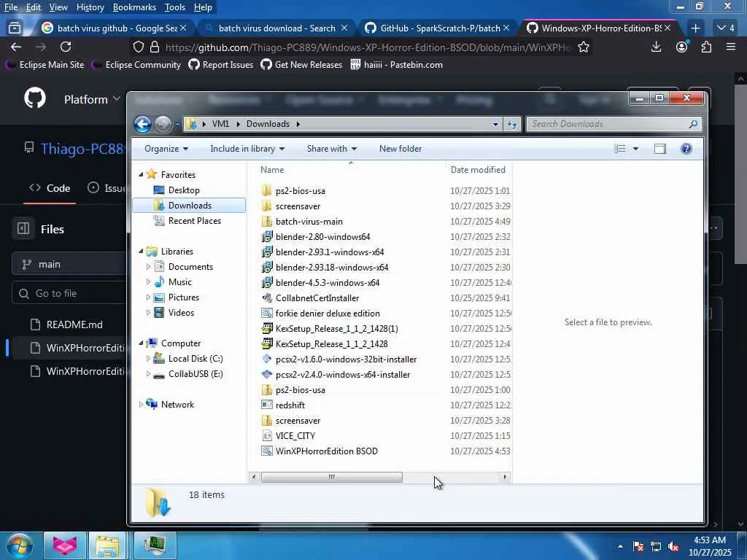Select pcsx2-v2.4.0-windows-x64-installer file

(343, 375)
